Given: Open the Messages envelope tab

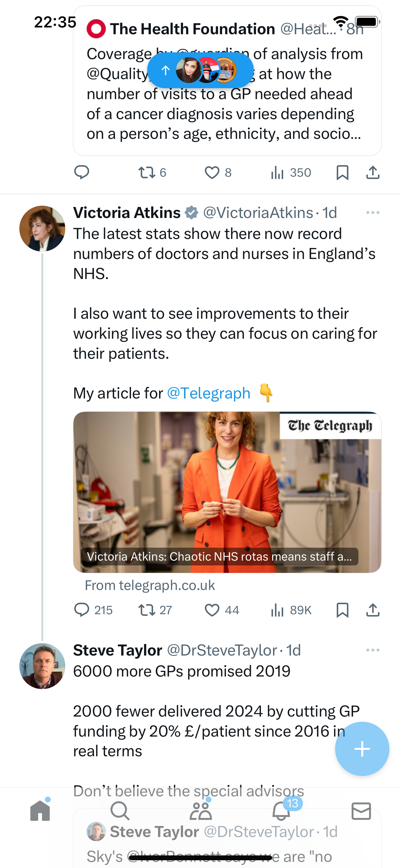Looking at the screenshot, I should (x=361, y=811).
